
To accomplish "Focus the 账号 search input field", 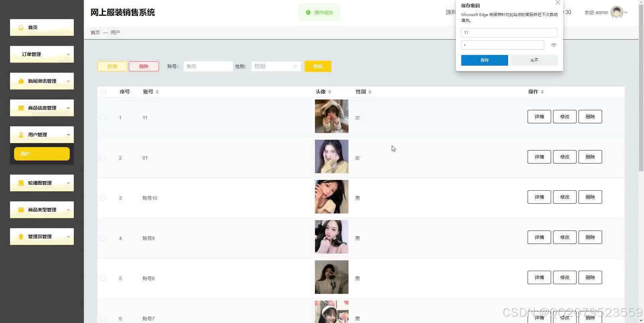I will tap(208, 66).
